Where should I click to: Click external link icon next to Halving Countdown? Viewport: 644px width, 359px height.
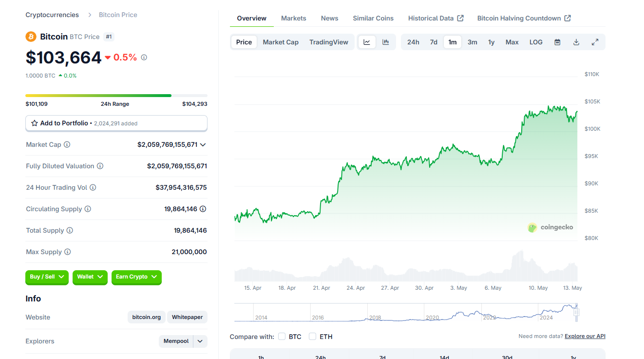coord(568,18)
